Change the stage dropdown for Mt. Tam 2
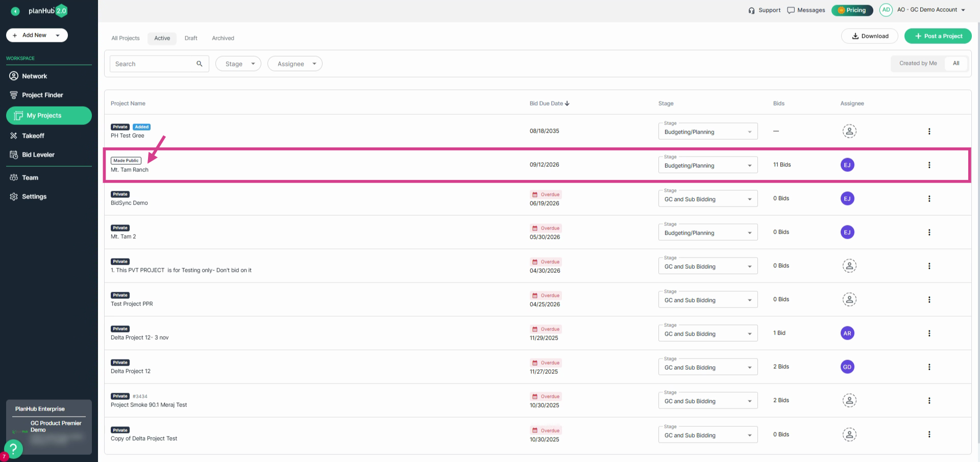 (708, 233)
